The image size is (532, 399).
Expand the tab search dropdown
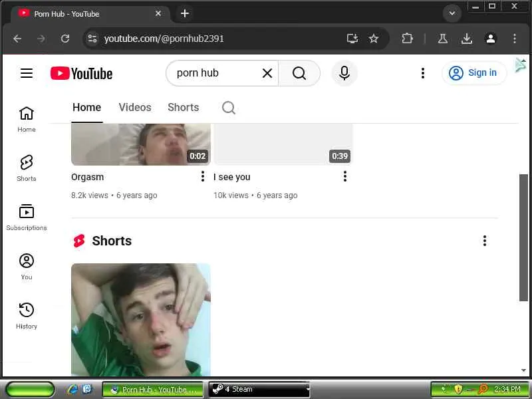pos(452,13)
